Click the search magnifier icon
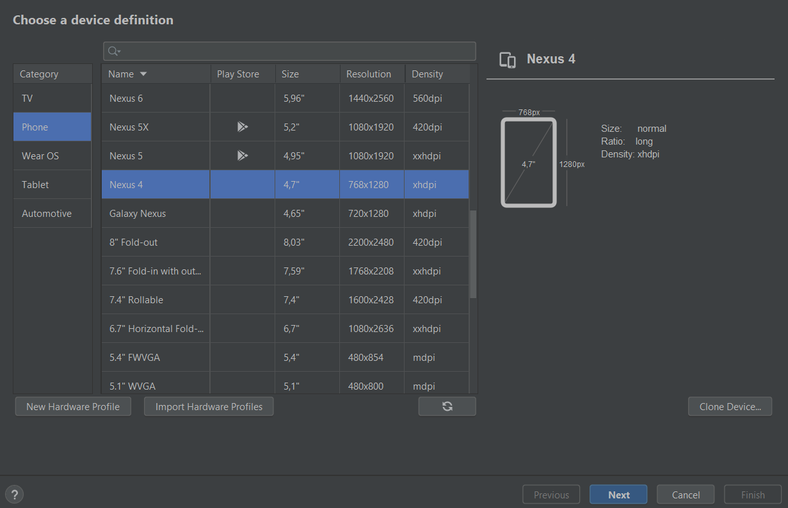788x508 pixels. 114,51
